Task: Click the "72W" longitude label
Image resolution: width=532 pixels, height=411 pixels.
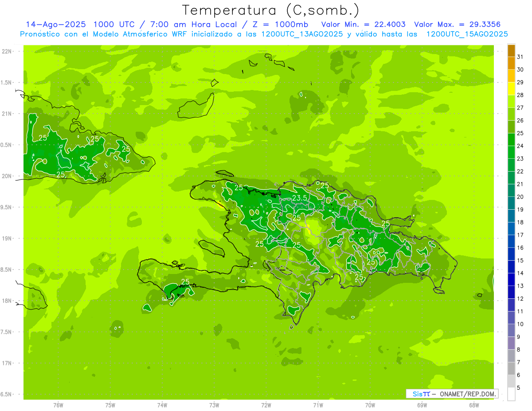Action: point(266,405)
